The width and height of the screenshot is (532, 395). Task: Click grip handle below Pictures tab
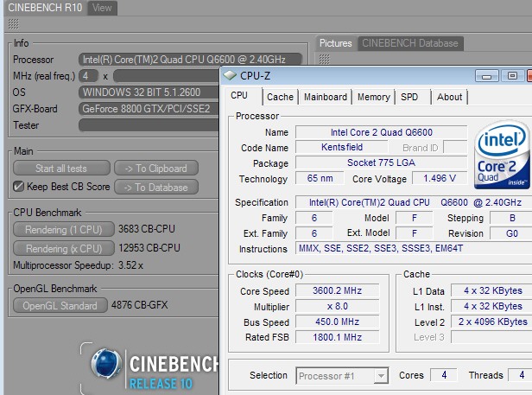[324, 60]
